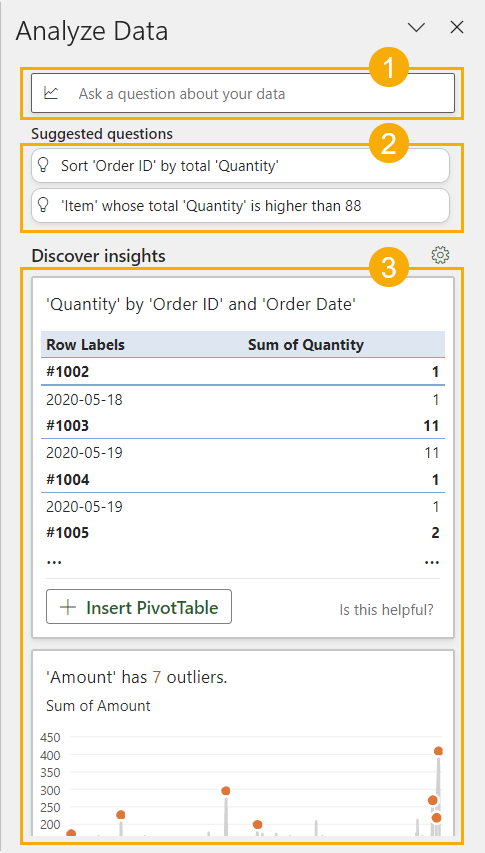This screenshot has height=853, width=485.
Task: Click the plus icon on Insert PivotTable
Action: click(67, 607)
